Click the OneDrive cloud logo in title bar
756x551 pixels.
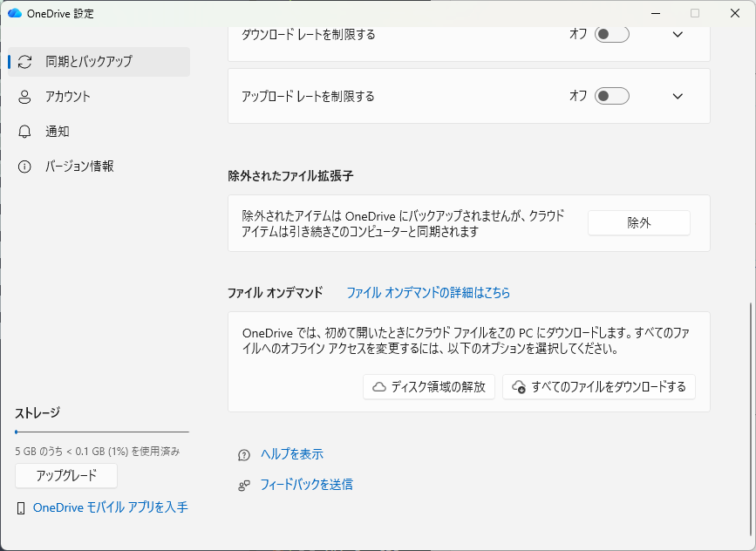pos(14,13)
